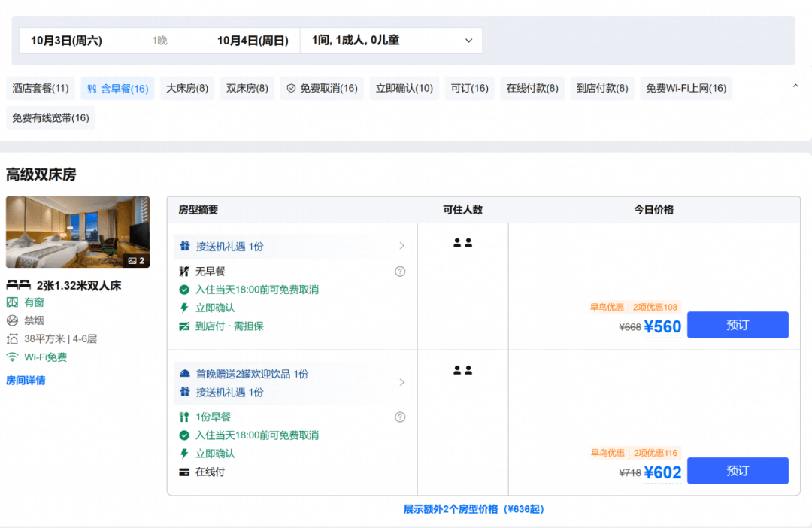The image size is (812, 528).
Task: Enable the 大床房(8) filter
Action: click(187, 88)
